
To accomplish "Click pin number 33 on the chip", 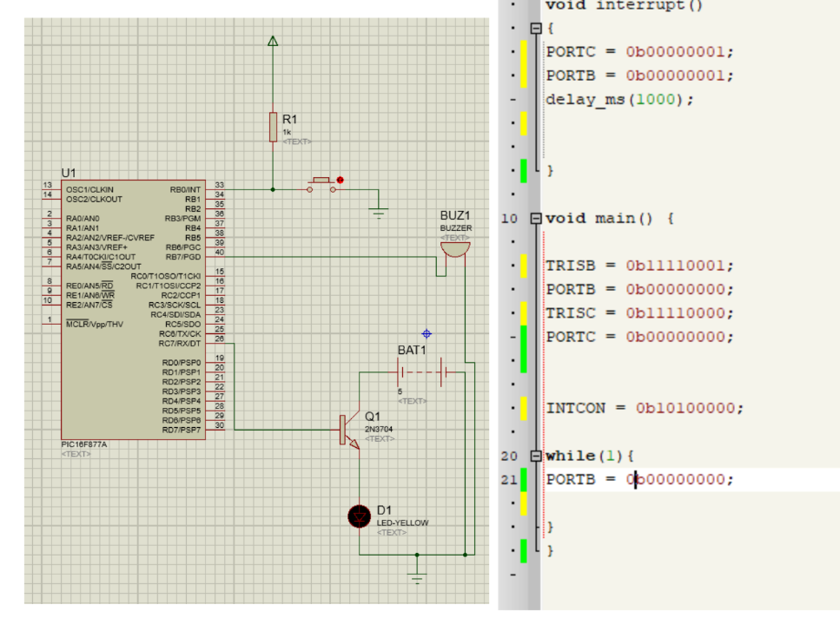I will [x=220, y=185].
